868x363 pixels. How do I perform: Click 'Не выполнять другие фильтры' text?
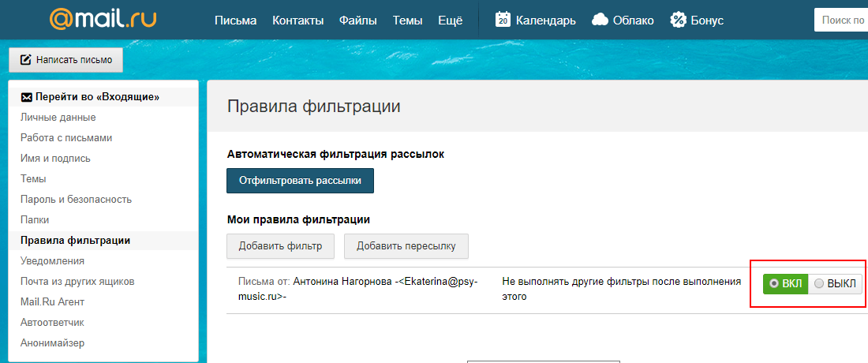click(x=621, y=289)
